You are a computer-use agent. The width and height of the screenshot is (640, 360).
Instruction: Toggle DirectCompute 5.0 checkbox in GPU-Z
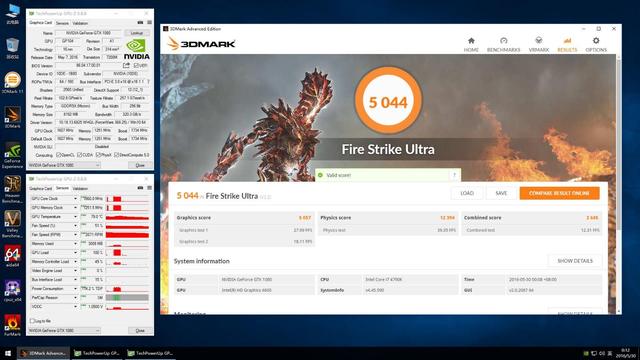tap(116, 155)
